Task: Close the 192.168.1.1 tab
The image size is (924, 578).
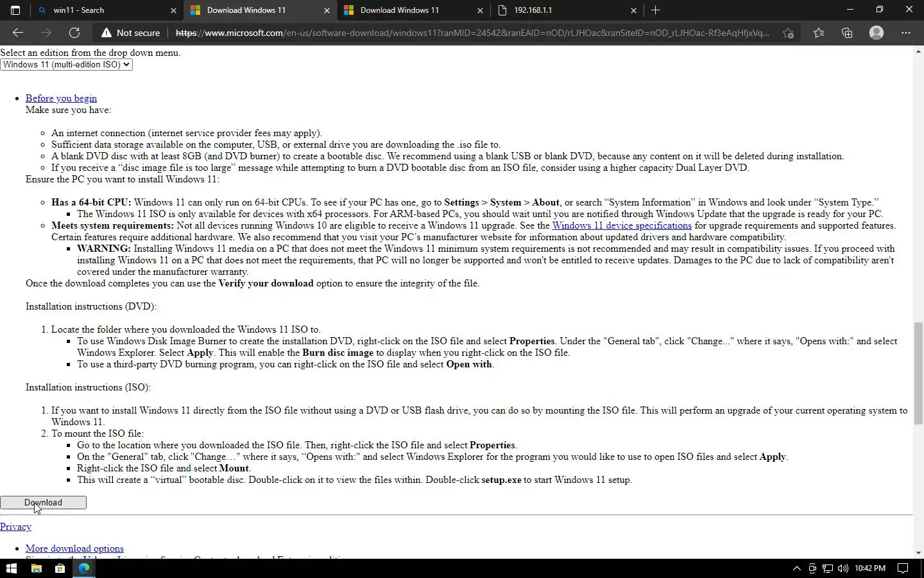Action: coord(633,10)
